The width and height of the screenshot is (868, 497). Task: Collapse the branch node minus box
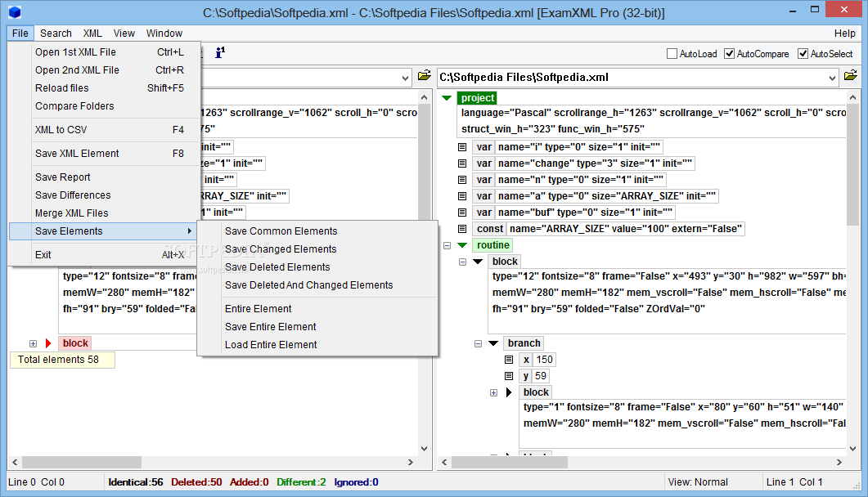point(479,344)
